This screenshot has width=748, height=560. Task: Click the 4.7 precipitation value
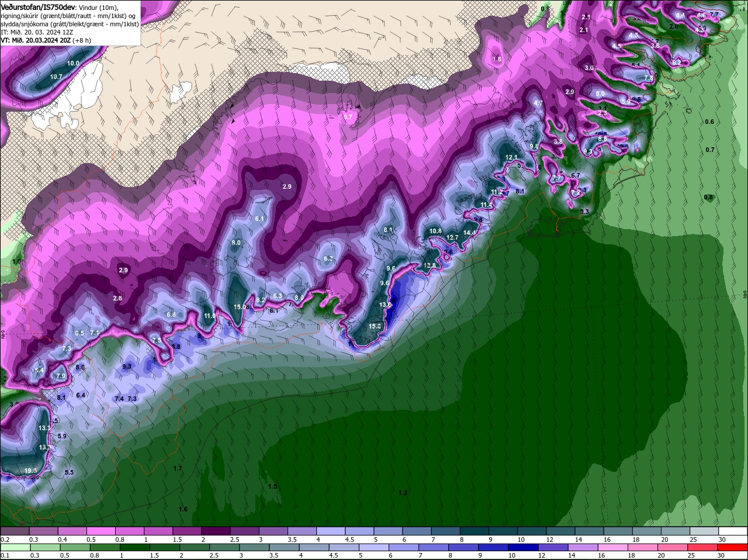pos(539,103)
